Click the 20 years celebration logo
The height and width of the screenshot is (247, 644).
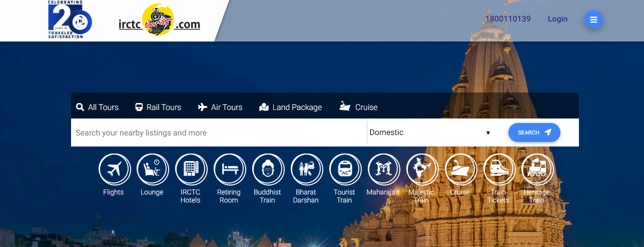(x=70, y=19)
